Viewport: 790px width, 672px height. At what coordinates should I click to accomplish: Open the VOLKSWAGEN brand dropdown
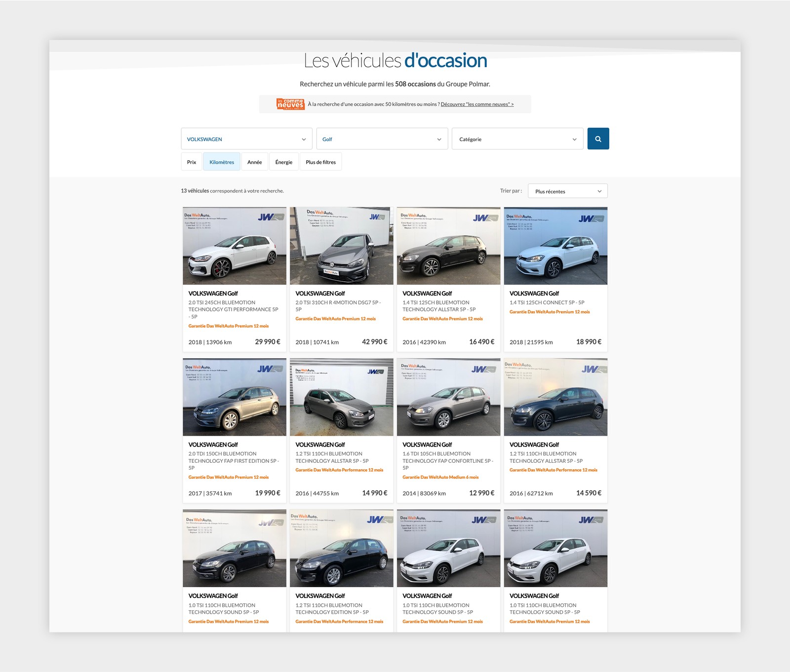(246, 139)
